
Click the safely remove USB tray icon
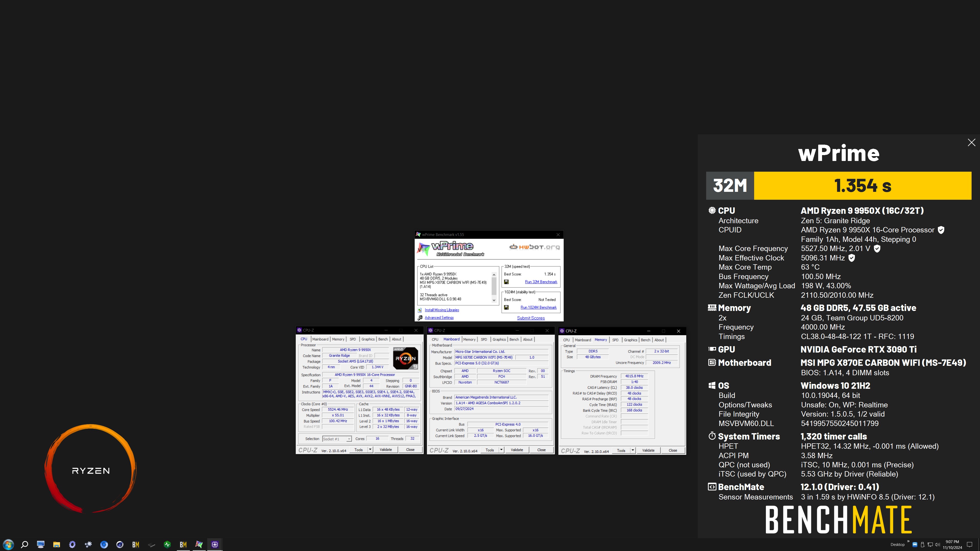click(922, 544)
